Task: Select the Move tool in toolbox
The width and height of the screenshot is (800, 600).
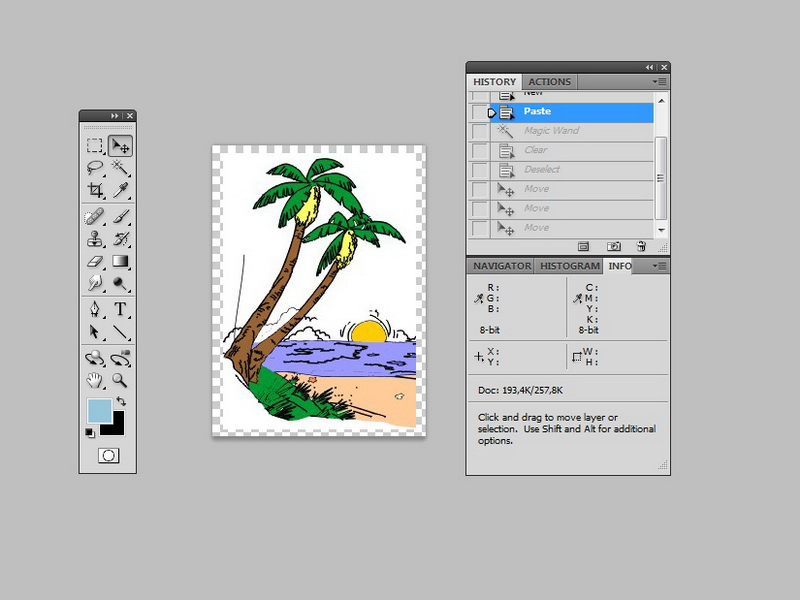Action: pyautogui.click(x=120, y=146)
